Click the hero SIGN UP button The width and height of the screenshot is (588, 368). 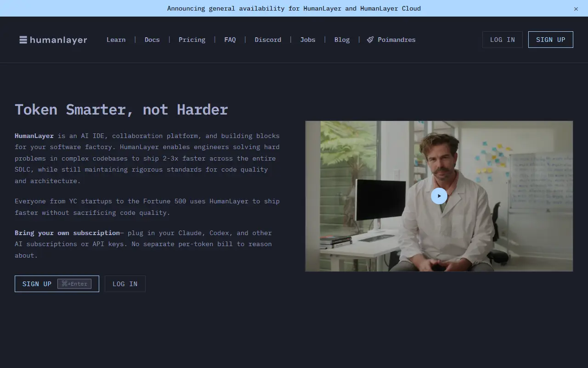pyautogui.click(x=57, y=284)
